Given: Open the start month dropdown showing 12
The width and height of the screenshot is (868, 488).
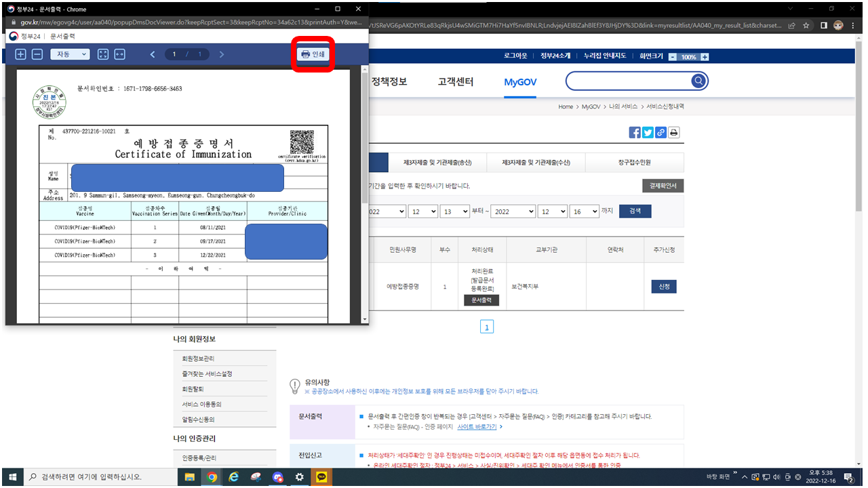Looking at the screenshot, I should tap(423, 211).
